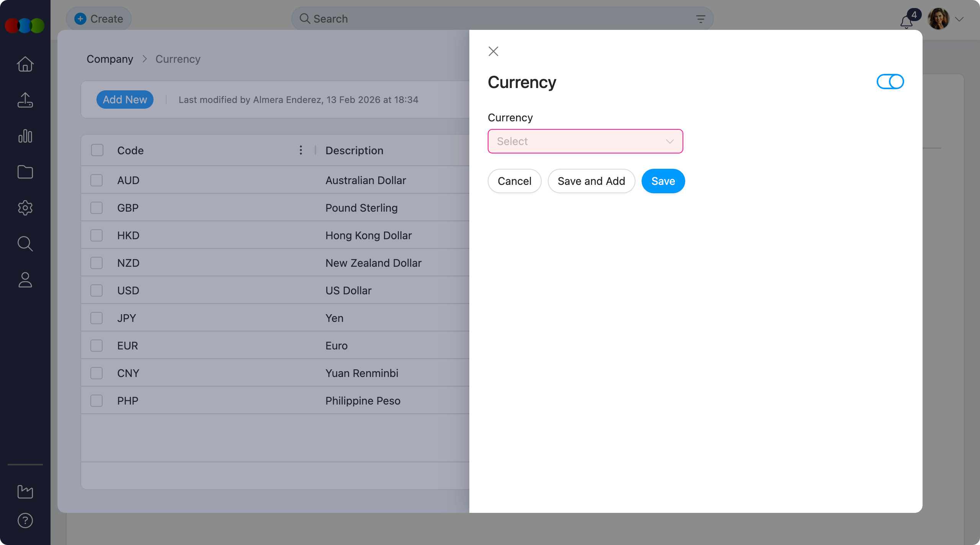
Task: Select the Upload icon in the sidebar
Action: 25,100
